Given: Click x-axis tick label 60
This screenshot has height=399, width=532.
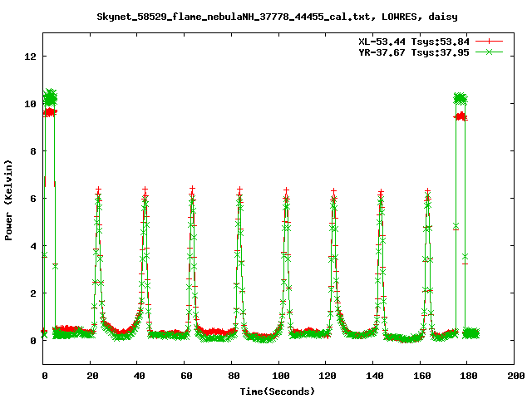Looking at the screenshot, I should 186,376.
